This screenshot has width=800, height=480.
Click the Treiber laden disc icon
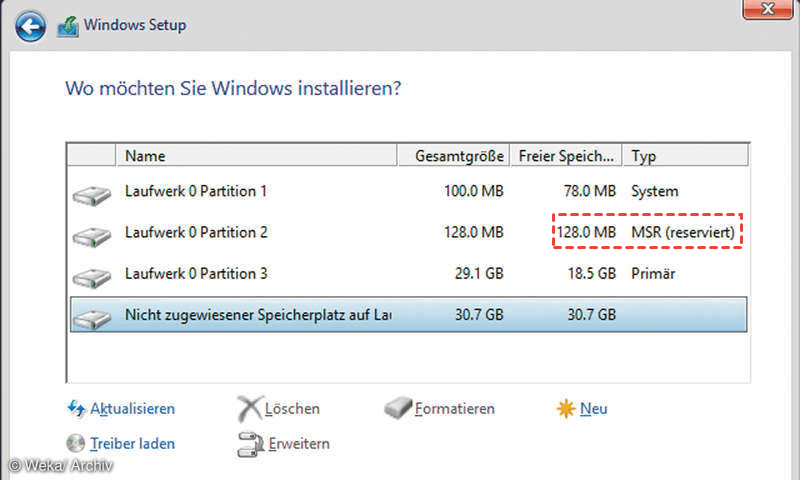click(x=76, y=443)
